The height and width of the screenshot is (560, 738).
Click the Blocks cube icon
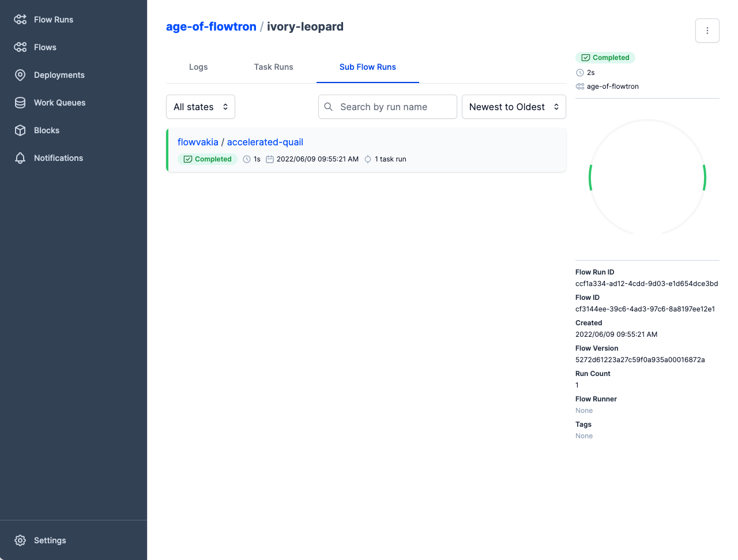click(20, 130)
